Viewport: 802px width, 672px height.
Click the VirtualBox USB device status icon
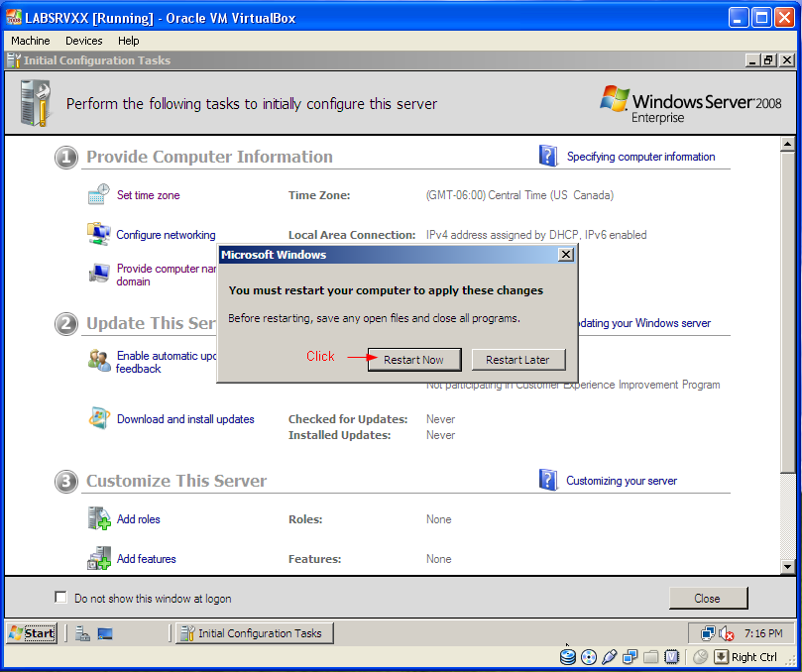pos(609,657)
